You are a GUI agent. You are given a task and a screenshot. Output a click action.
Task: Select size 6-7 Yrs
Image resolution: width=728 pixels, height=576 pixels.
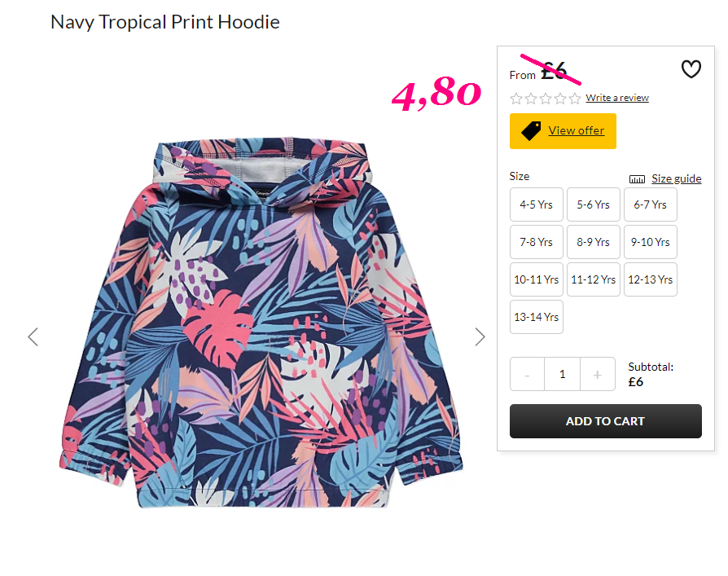click(x=651, y=204)
